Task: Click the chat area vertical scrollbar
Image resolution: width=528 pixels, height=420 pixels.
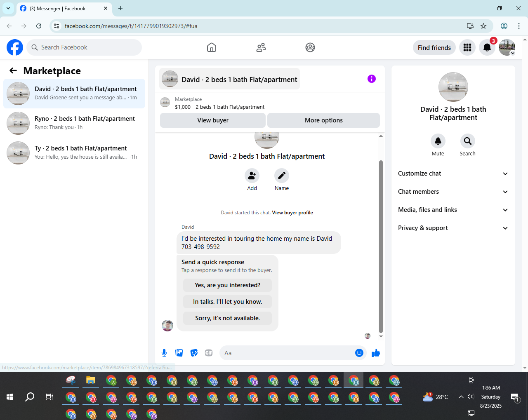Action: coord(381,246)
